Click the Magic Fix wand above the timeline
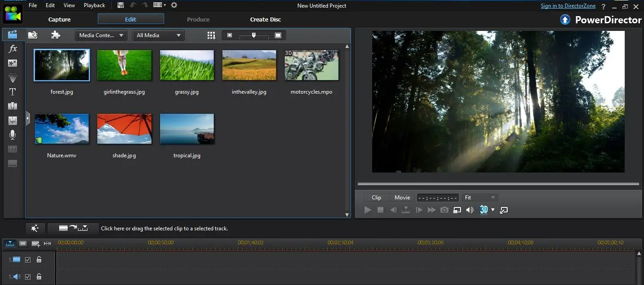This screenshot has width=644, height=285. (35, 228)
